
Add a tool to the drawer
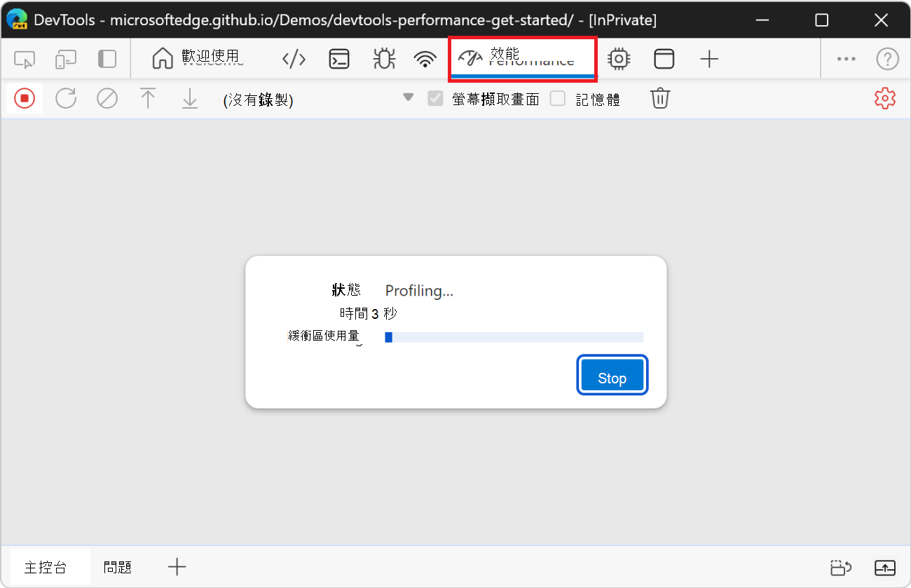pos(177,567)
